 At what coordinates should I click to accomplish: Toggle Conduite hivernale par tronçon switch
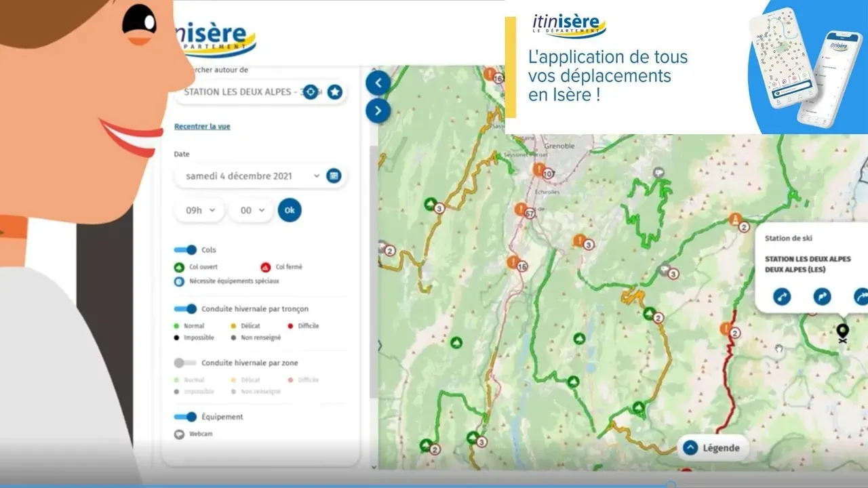click(x=185, y=308)
